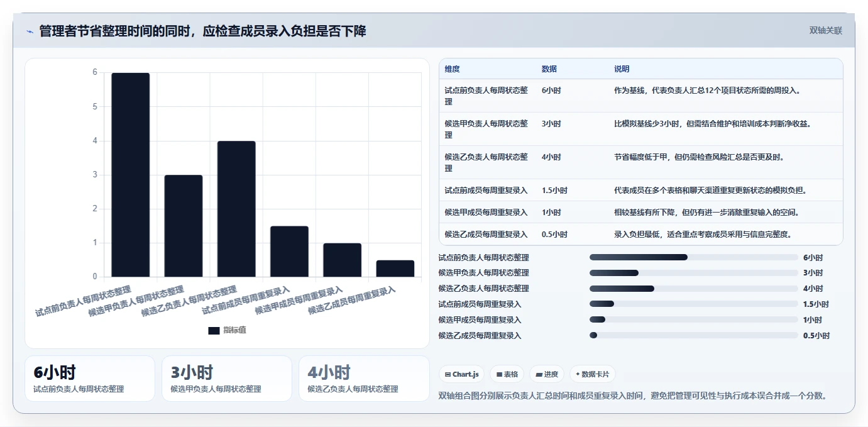Click the footer note starting 双轴组合图分别展示
Screen dimensions: 868x427
[x=633, y=396]
